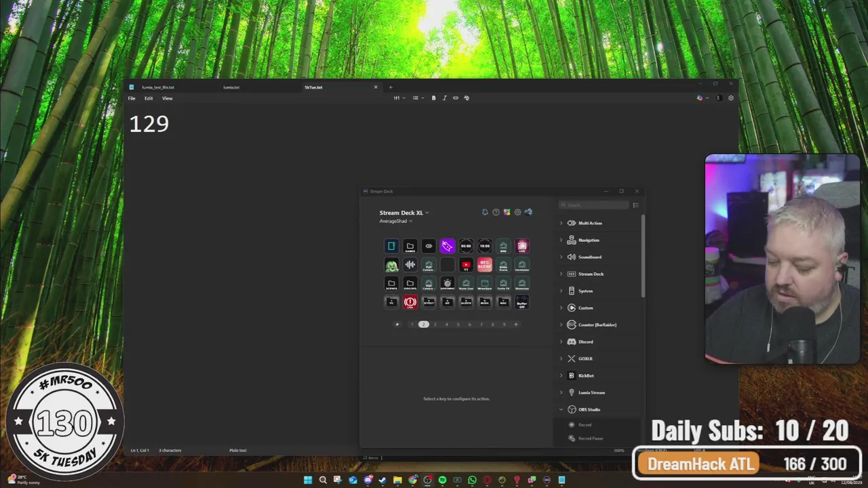Clear formatting in Notepad toolbar
Viewport: 868px width, 488px height.
[467, 98]
